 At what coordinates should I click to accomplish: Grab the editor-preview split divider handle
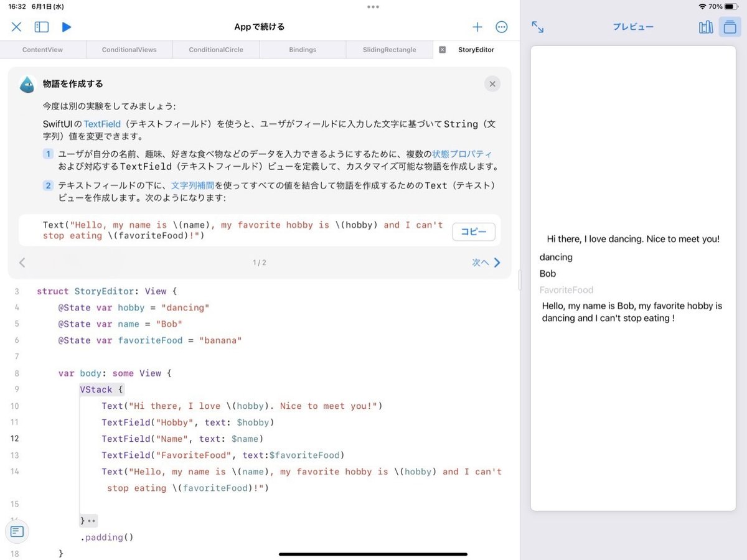[520, 280]
